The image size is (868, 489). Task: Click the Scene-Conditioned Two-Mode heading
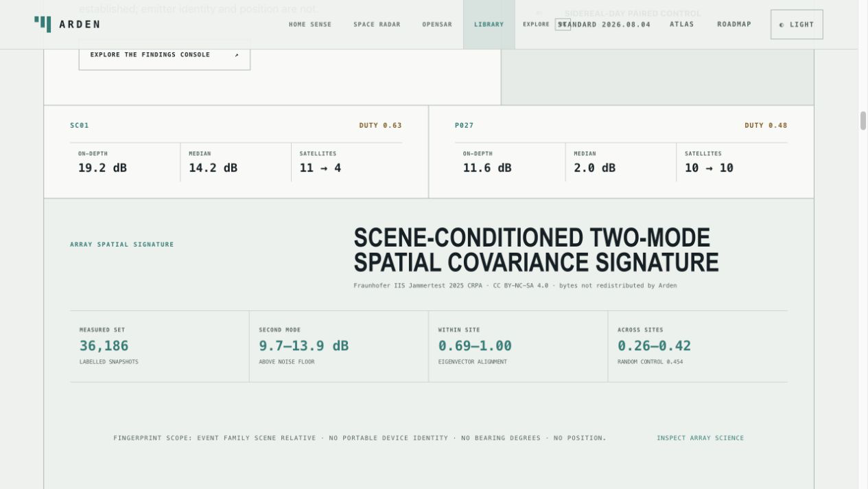[536, 251]
